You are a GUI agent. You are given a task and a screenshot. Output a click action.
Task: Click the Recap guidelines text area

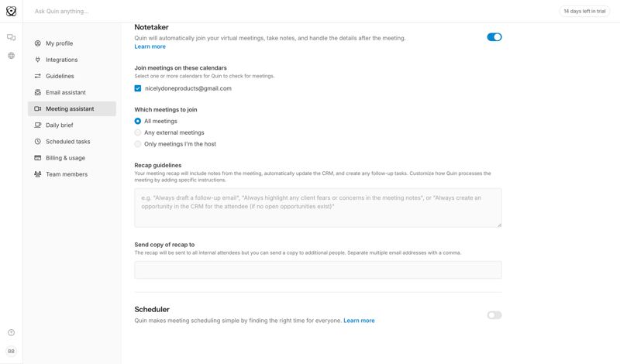pos(318,208)
